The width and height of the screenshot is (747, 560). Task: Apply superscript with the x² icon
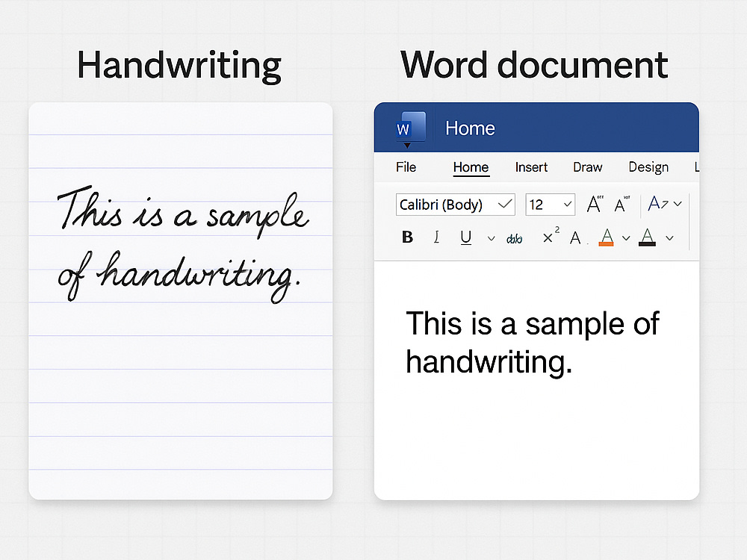[551, 236]
